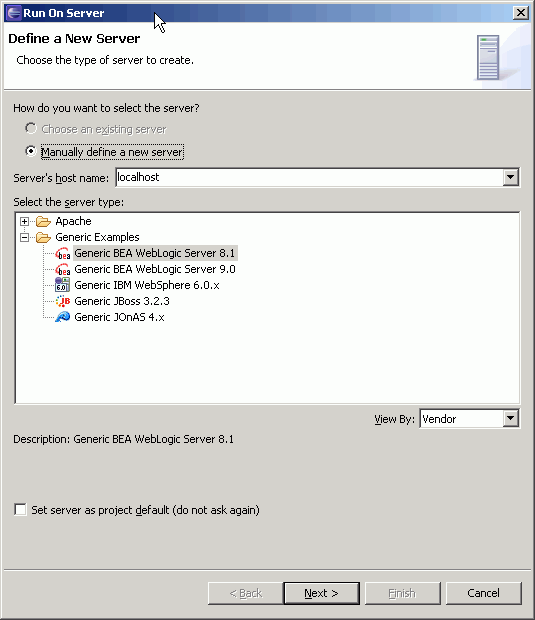535x620 pixels.
Task: Select Choose an existing server radio
Action: pos(31,129)
